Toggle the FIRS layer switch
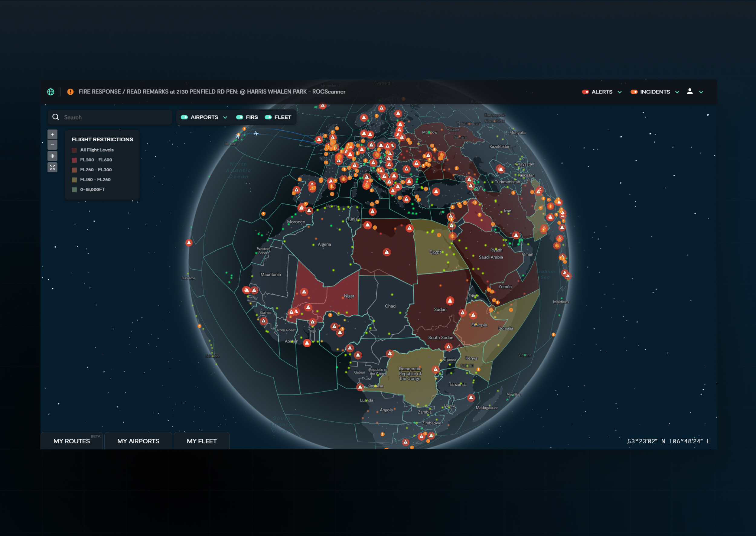The image size is (756, 536). pos(240,117)
